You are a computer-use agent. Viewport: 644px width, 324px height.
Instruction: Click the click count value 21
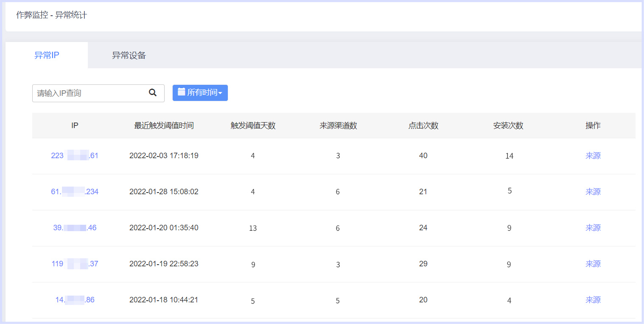[423, 192]
